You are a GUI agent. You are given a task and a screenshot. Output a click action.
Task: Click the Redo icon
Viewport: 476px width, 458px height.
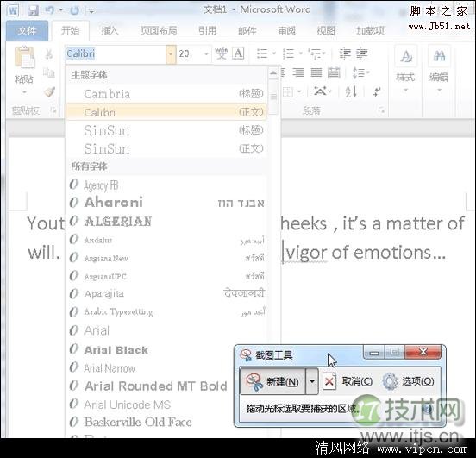[x=75, y=10]
